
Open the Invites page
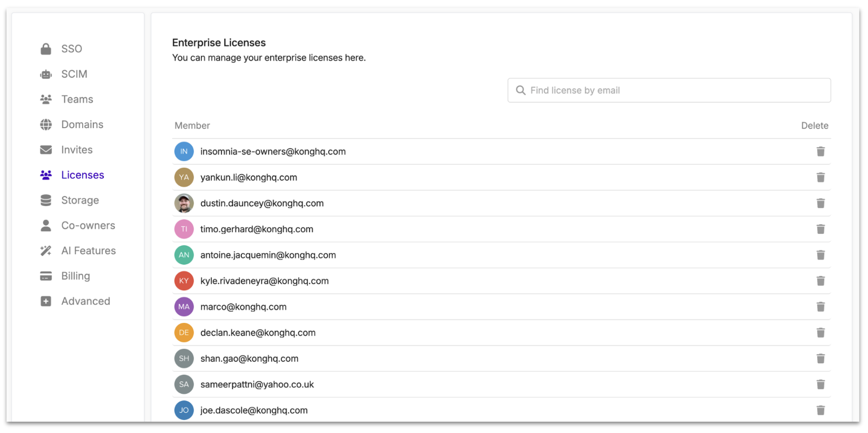(77, 150)
